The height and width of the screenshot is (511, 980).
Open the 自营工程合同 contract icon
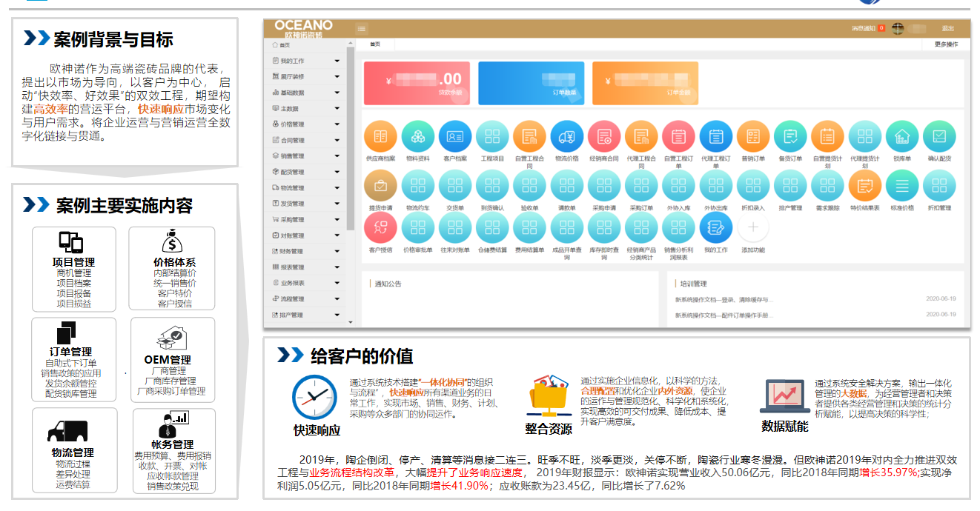pyautogui.click(x=529, y=136)
